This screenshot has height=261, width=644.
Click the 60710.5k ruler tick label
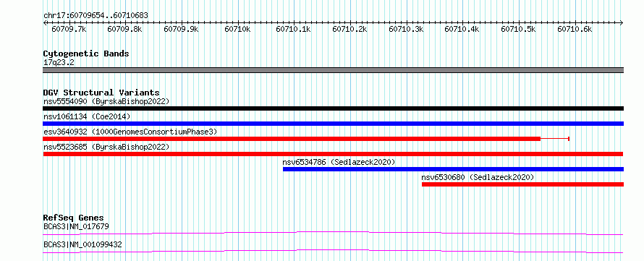coord(518,29)
